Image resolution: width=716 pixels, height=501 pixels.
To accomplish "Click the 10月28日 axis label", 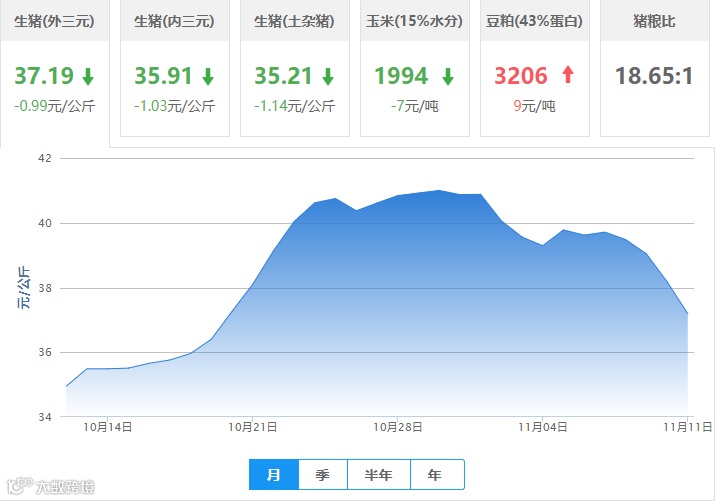I will [398, 427].
